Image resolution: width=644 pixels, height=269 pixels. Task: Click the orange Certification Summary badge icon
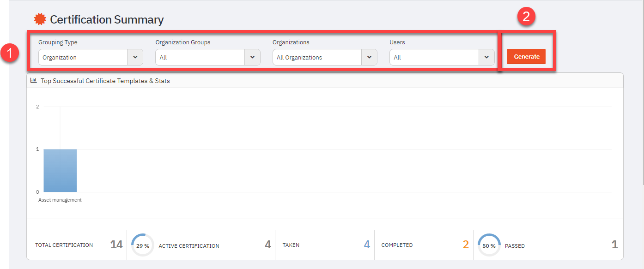click(x=40, y=19)
